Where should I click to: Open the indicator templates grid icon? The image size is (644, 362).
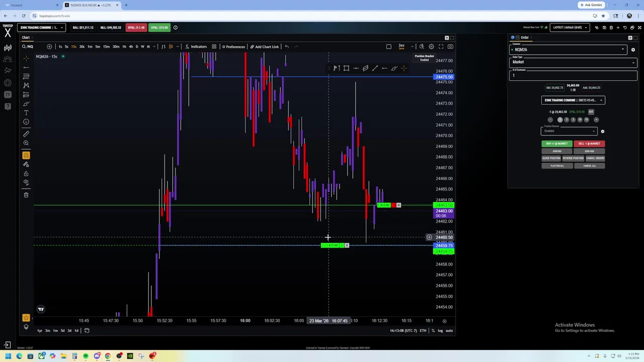point(214,47)
